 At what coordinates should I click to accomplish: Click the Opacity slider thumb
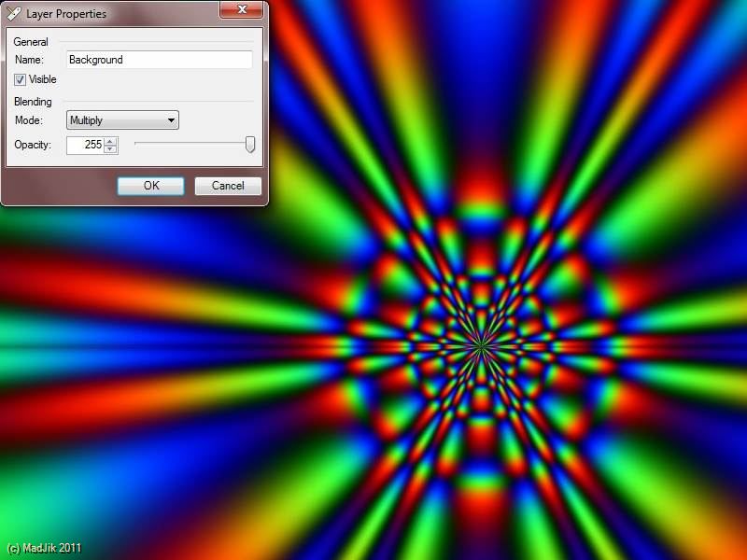(250, 145)
